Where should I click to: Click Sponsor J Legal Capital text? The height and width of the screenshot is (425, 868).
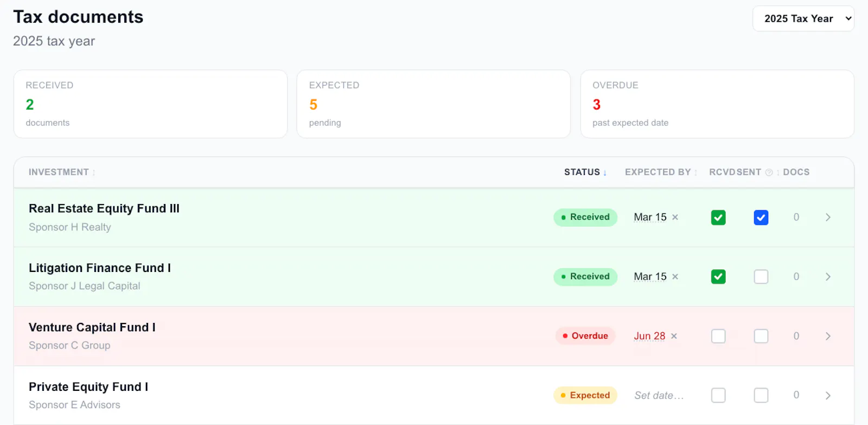pyautogui.click(x=85, y=286)
